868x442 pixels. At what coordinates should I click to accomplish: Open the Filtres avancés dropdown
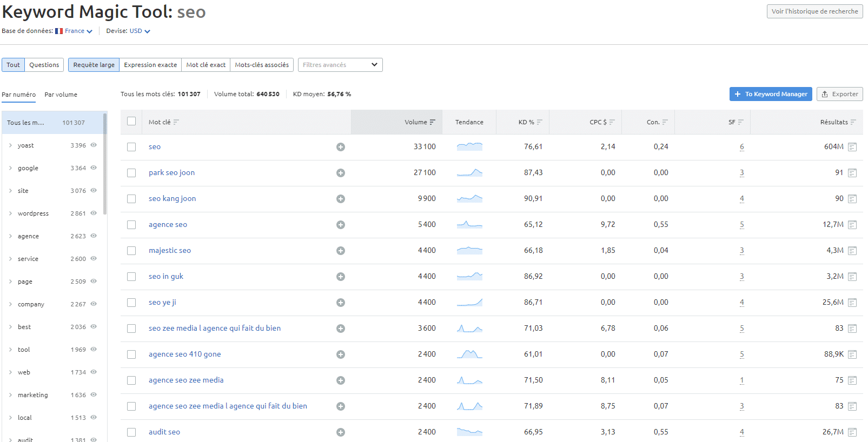click(x=340, y=65)
